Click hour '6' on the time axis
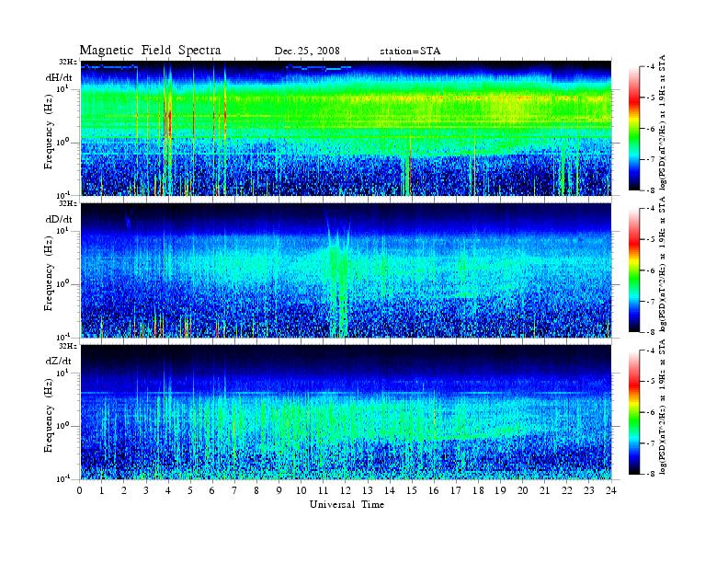The height and width of the screenshot is (563, 728). 212,491
